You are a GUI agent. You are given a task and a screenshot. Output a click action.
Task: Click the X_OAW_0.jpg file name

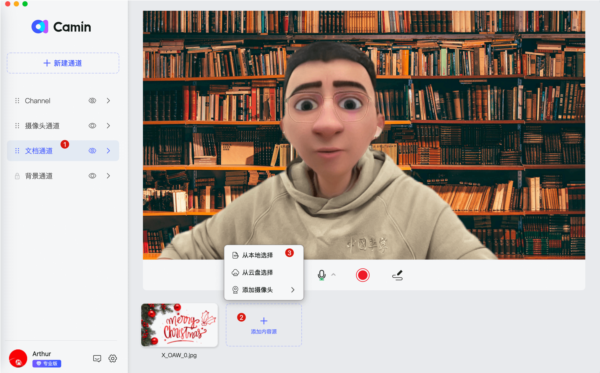[179, 355]
